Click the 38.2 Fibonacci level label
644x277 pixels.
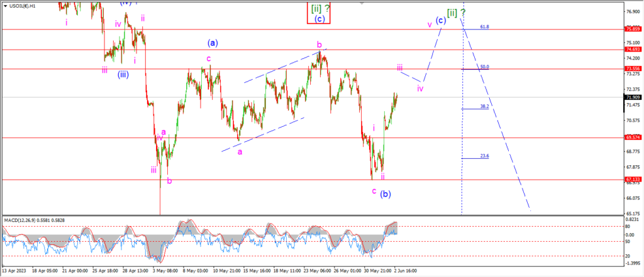[484, 106]
